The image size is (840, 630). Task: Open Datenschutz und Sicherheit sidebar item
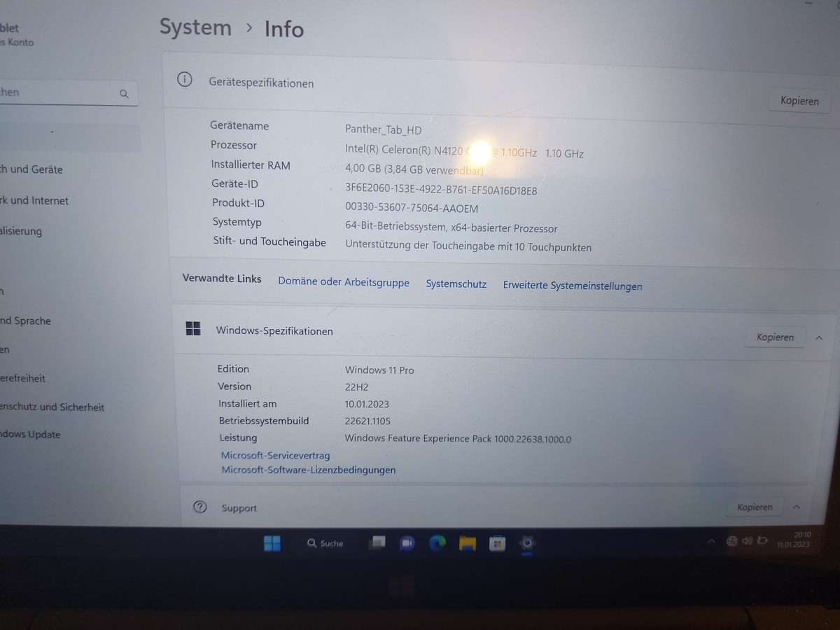click(x=52, y=407)
